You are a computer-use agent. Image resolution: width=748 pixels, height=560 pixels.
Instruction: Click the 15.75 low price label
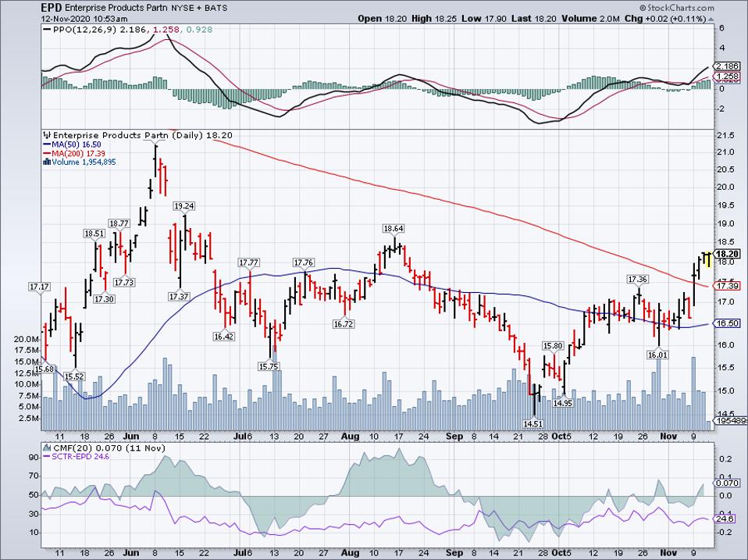point(269,366)
